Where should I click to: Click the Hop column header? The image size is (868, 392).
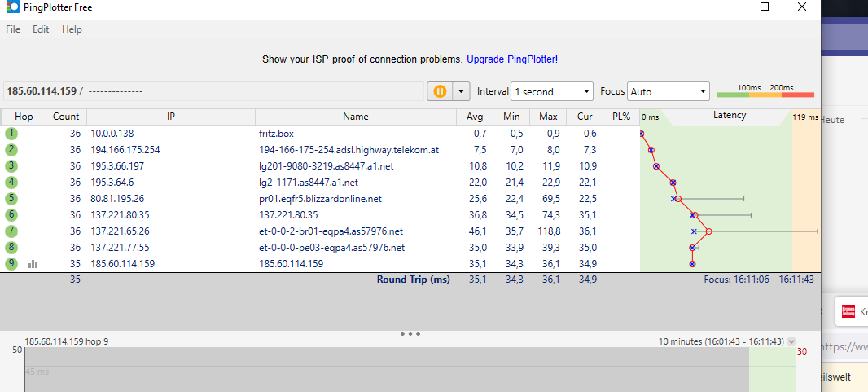pyautogui.click(x=24, y=117)
